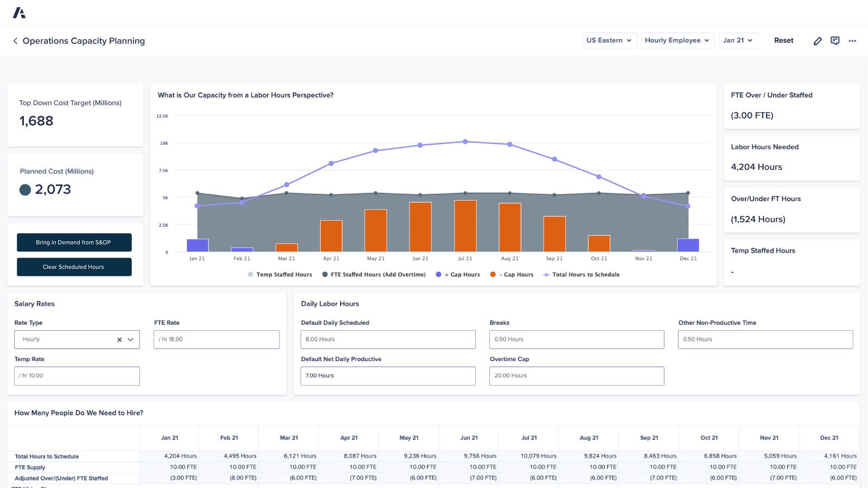Viewport: 868px width, 488px height.
Task: Click the July peak point on the purple line
Action: click(x=464, y=141)
